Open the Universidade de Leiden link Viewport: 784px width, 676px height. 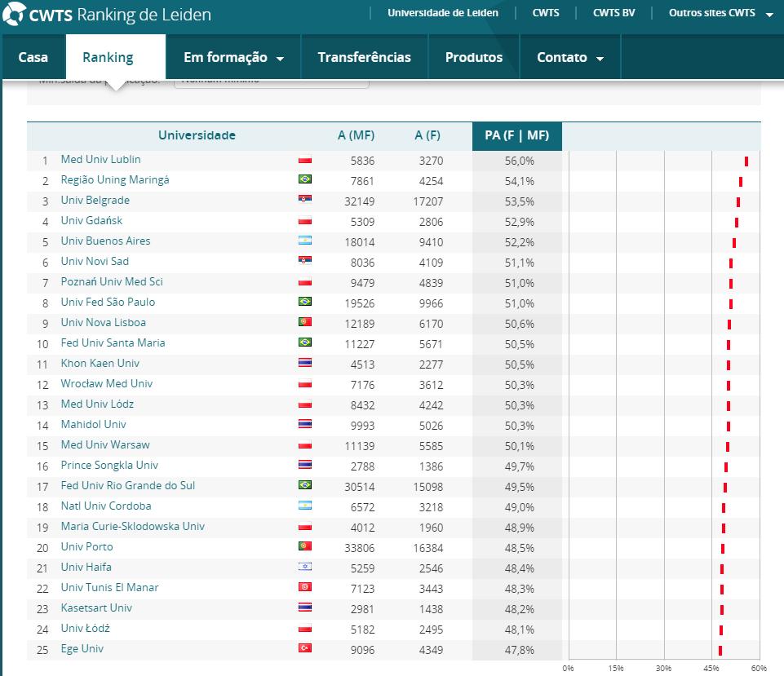(x=442, y=13)
